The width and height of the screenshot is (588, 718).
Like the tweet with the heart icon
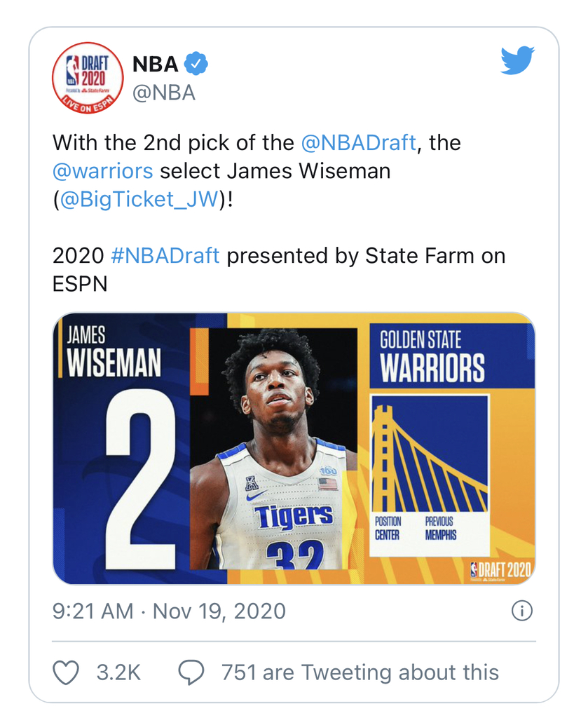pos(66,672)
